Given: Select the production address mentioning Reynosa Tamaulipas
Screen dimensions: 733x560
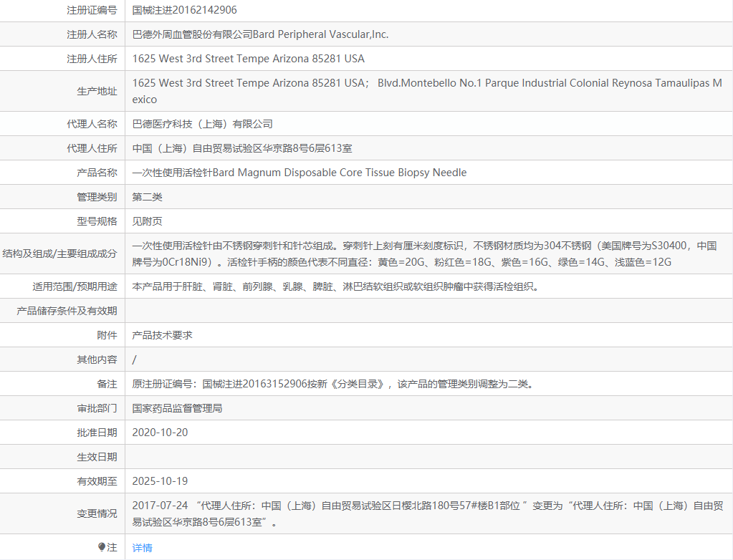Looking at the screenshot, I should (427, 91).
